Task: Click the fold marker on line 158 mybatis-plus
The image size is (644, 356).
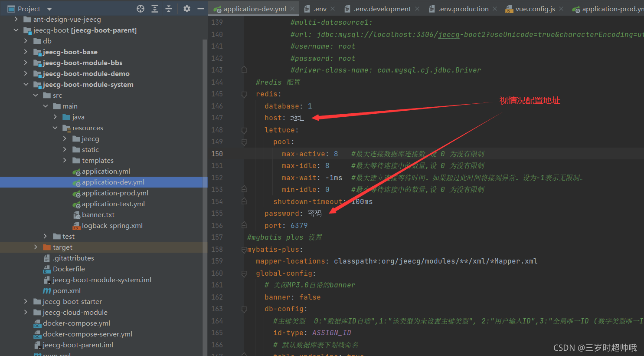Action: pos(244,249)
